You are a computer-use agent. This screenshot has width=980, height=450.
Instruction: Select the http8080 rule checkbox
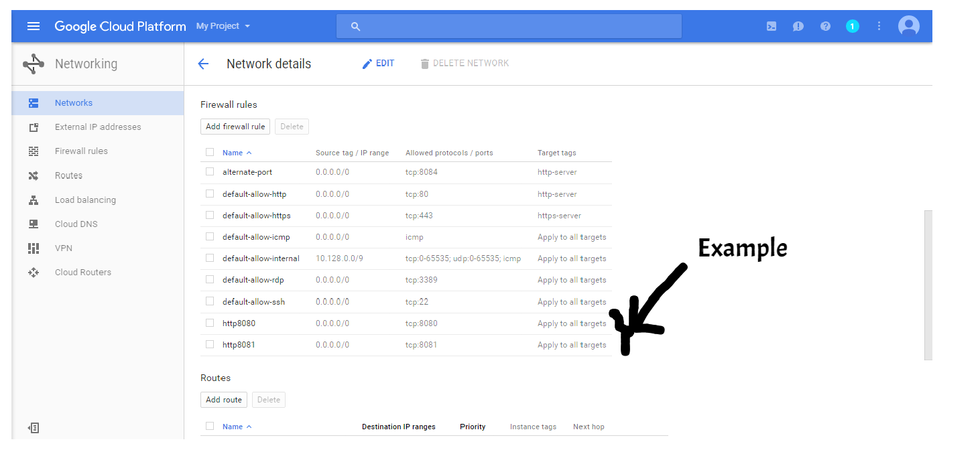click(x=210, y=323)
